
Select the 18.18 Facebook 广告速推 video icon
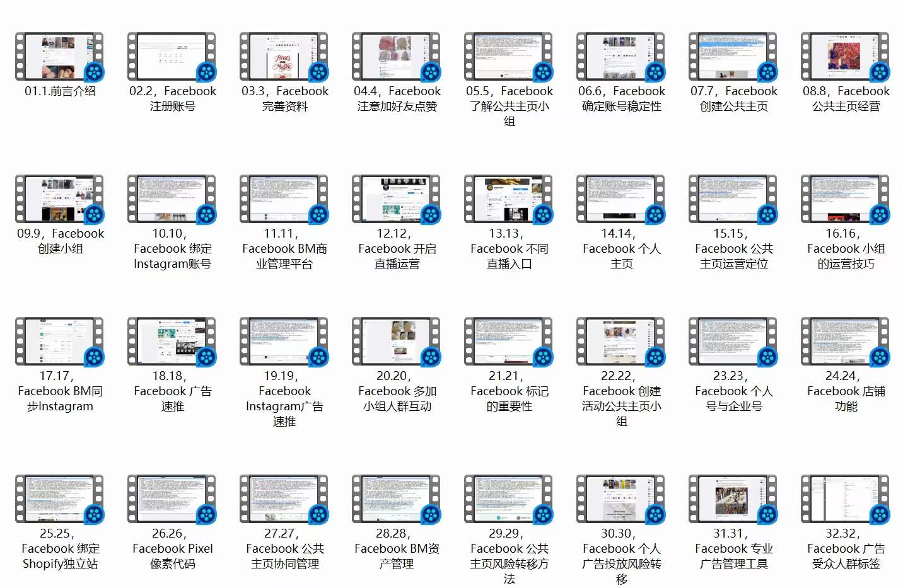(x=172, y=342)
